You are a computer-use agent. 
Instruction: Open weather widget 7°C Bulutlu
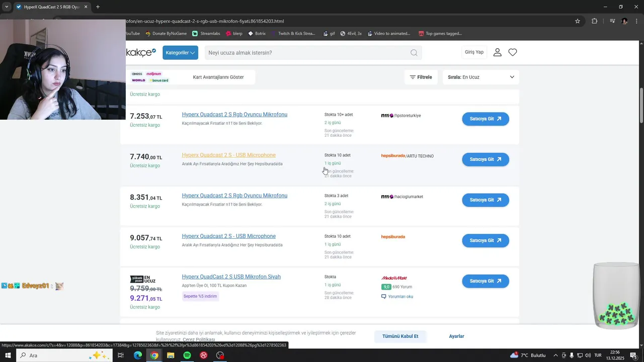tap(528, 355)
